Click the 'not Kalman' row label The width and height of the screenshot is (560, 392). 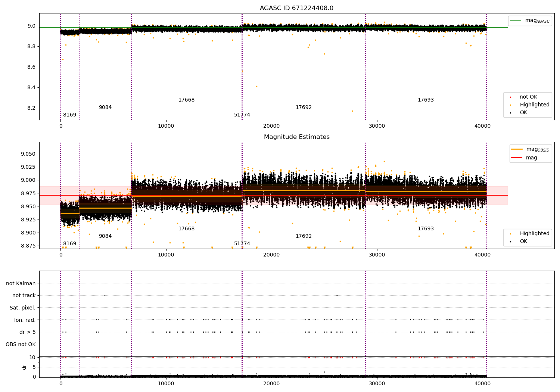21,284
